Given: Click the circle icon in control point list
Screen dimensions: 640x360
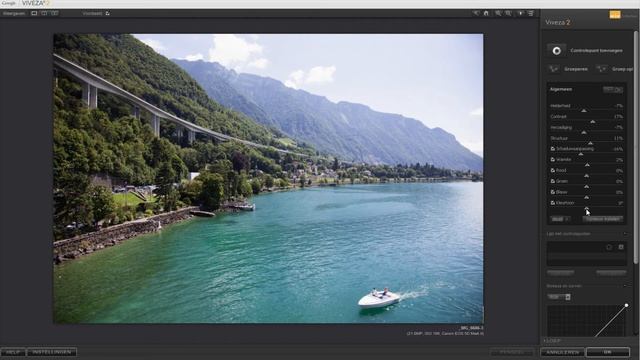Looking at the screenshot, I should point(609,247).
